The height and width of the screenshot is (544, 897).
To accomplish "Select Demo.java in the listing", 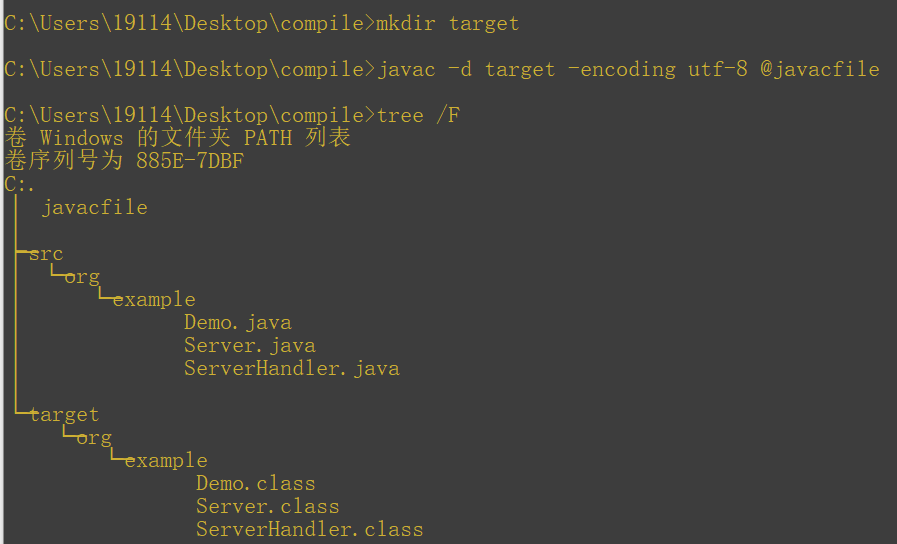I will pyautogui.click(x=238, y=323).
